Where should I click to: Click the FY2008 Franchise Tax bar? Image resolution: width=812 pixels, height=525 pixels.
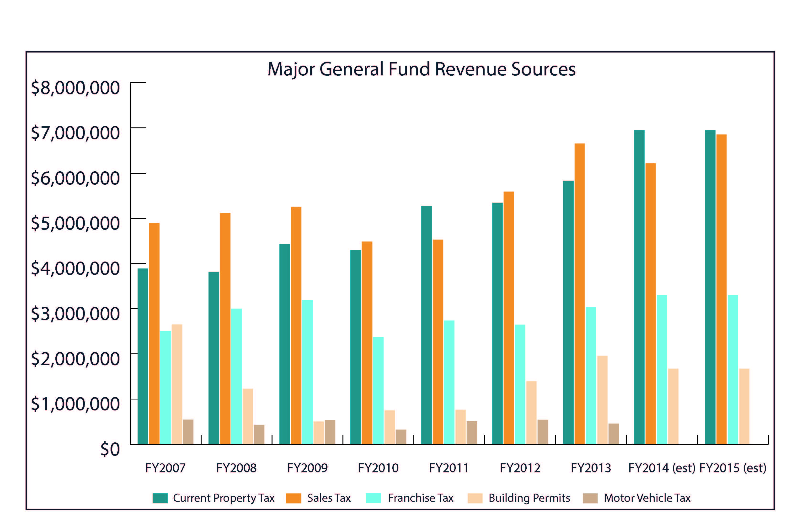tap(236, 376)
